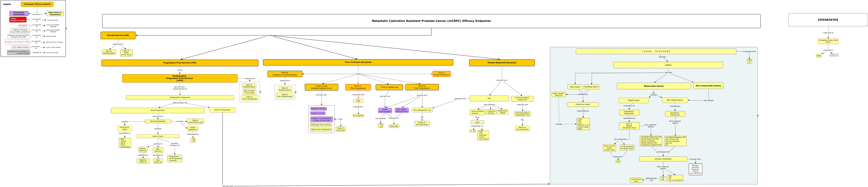This screenshot has height=187, width=868.
Task: Select the OVERALL RESPONSE node
Action: [663, 159]
